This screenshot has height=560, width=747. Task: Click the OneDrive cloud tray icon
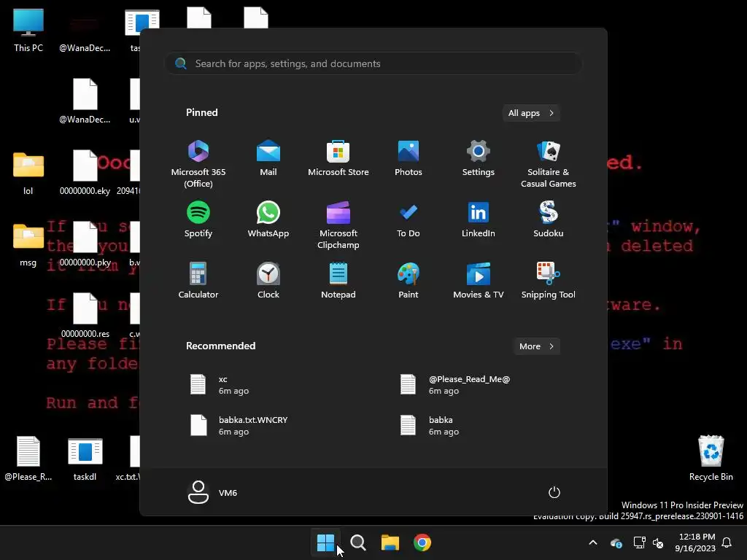click(616, 542)
